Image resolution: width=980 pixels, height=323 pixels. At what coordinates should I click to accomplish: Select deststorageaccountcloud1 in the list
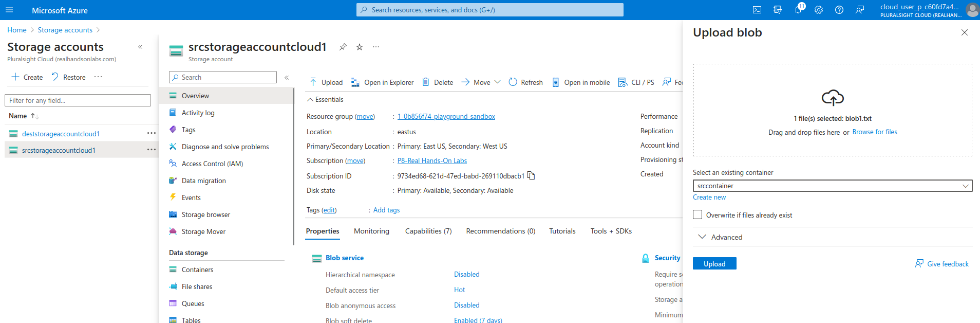pyautogui.click(x=61, y=134)
